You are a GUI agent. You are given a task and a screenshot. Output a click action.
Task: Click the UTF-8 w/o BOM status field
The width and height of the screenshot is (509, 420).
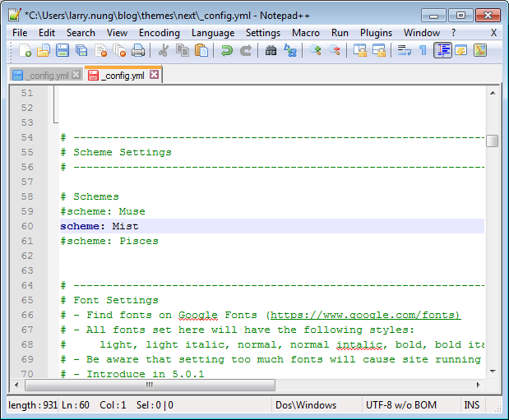coord(401,405)
